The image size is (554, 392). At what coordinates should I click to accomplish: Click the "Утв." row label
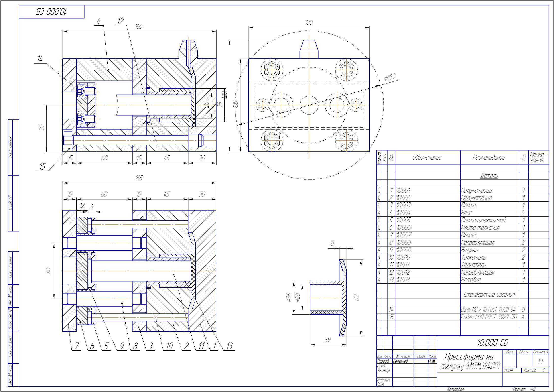pos(381,385)
